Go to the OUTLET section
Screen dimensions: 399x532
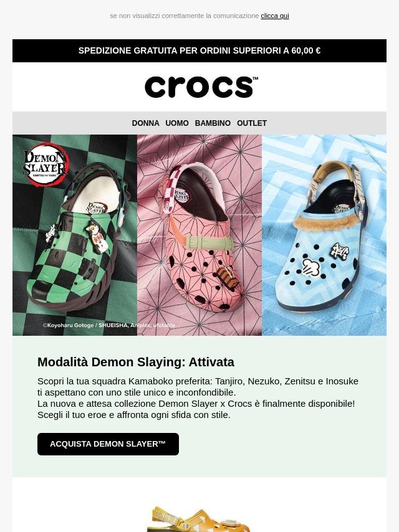coord(252,123)
